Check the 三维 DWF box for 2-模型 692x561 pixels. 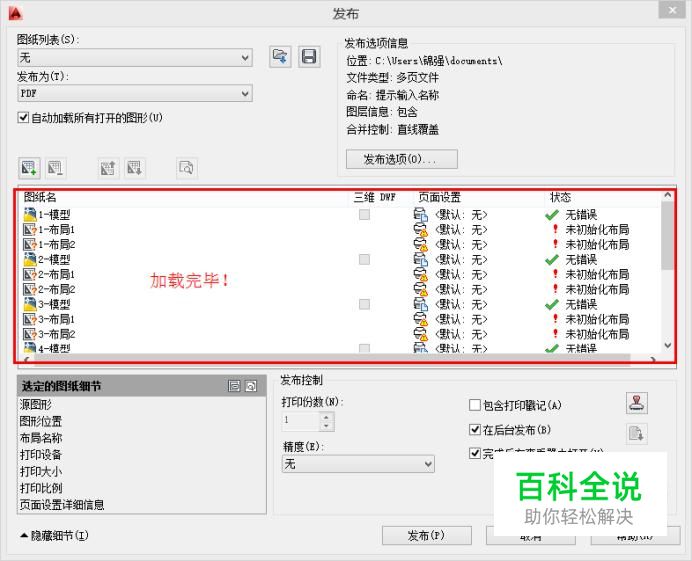click(x=364, y=260)
